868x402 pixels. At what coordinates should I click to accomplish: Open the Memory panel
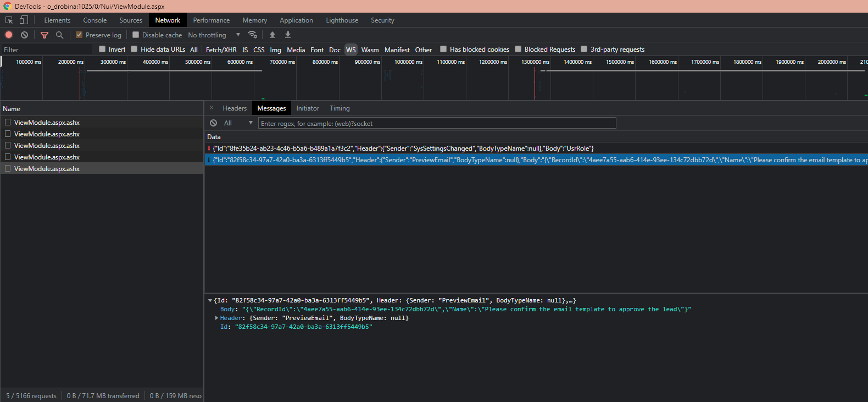pyautogui.click(x=255, y=20)
